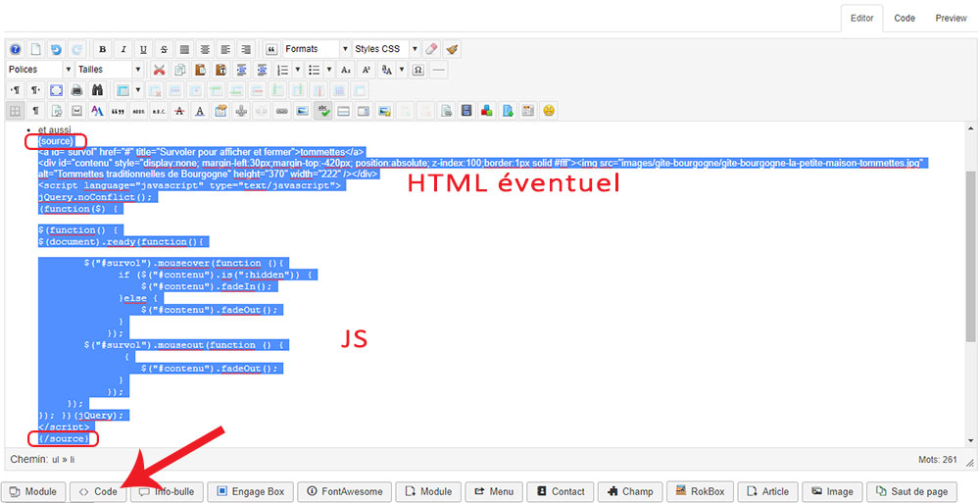Click the paste as plain text icon
This screenshot has width=980, height=503.
[220, 70]
